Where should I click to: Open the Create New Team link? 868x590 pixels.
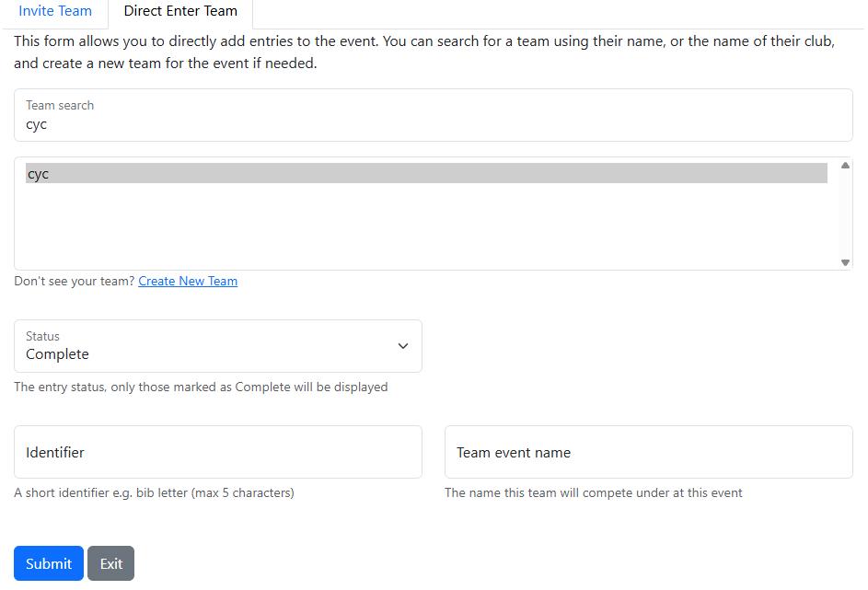(x=188, y=282)
